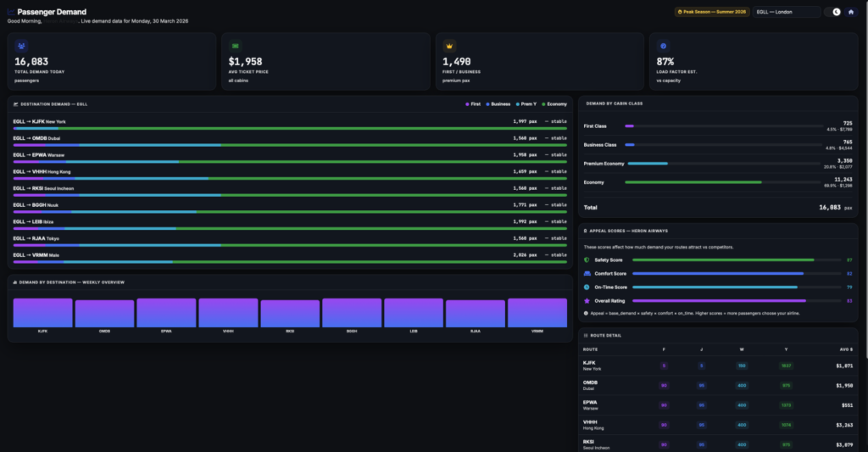The width and height of the screenshot is (868, 452).
Task: Click the KJFK bar in weekly overview
Action: point(42,313)
